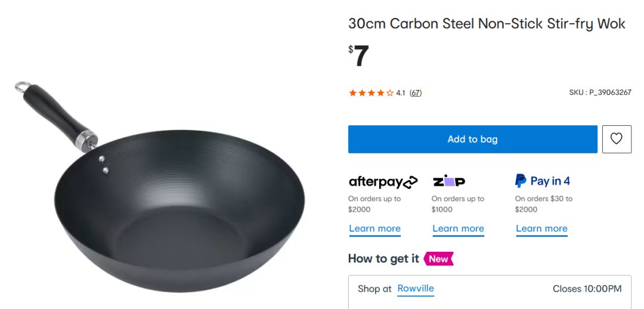Open Learn more under PayPal Pay in 4
This screenshot has width=644, height=309.
point(541,229)
